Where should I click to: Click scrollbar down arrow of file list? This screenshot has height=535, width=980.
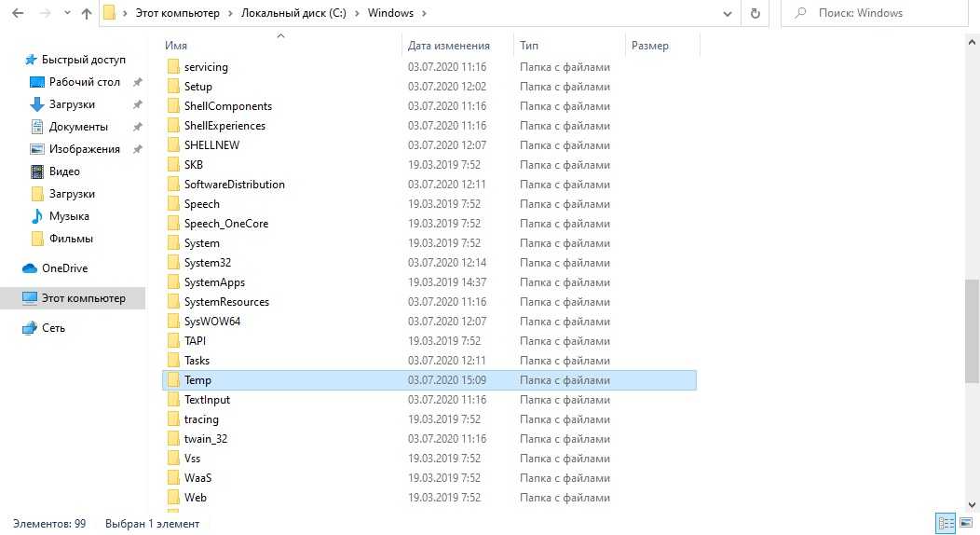[x=972, y=505]
